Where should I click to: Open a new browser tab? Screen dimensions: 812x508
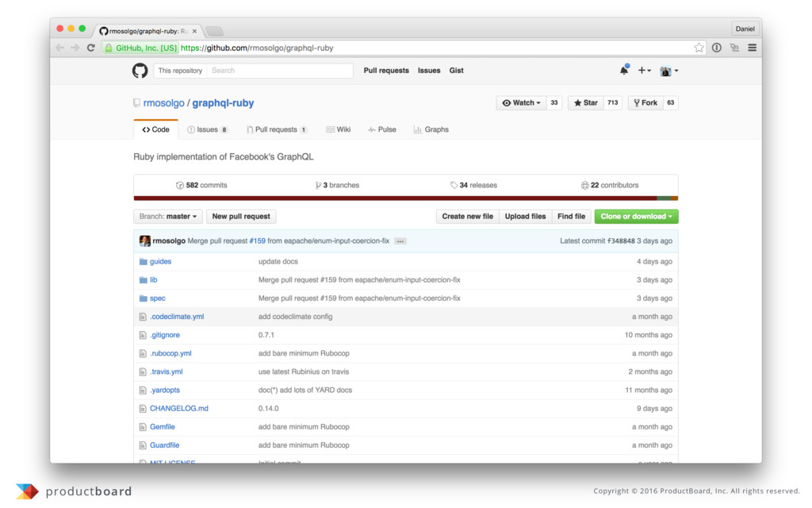tap(214, 31)
